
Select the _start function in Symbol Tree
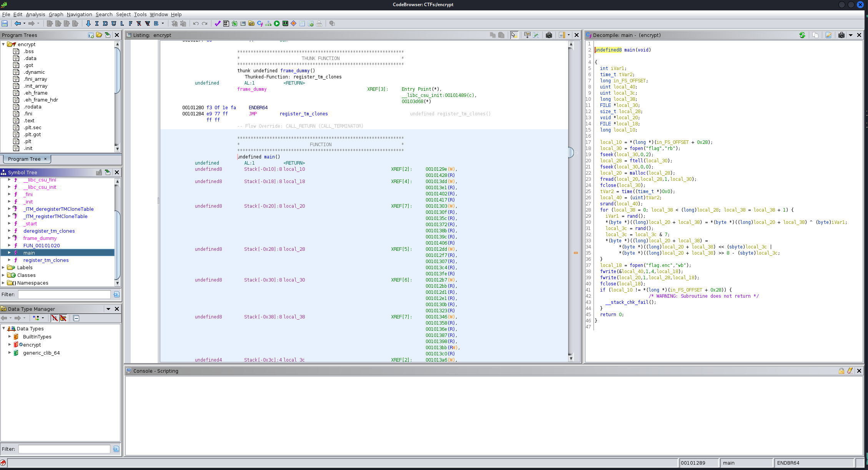pos(30,223)
